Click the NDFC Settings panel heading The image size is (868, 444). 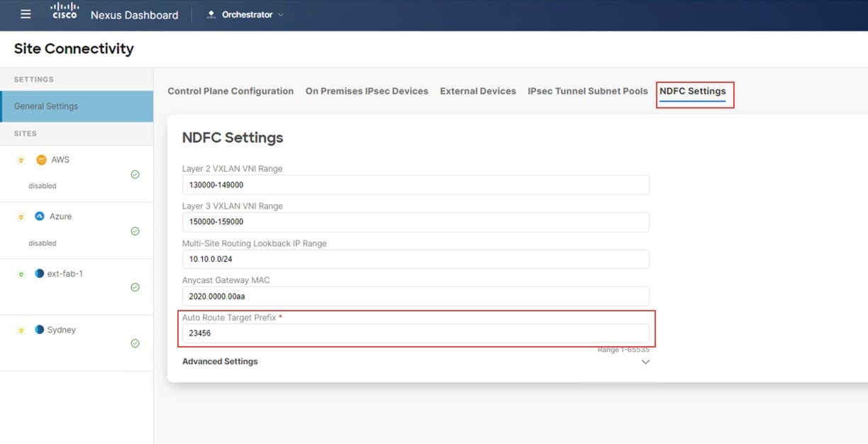point(233,138)
